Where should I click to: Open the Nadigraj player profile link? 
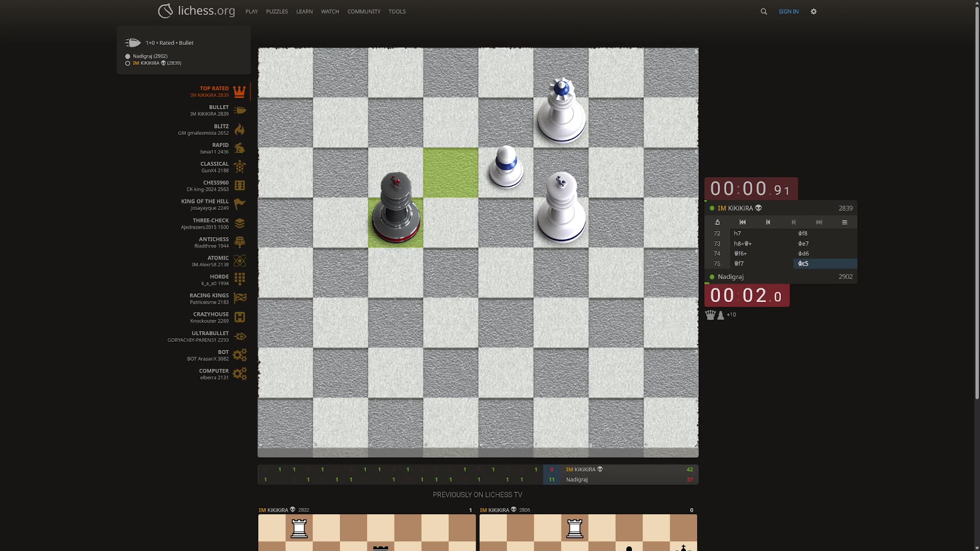[730, 277]
